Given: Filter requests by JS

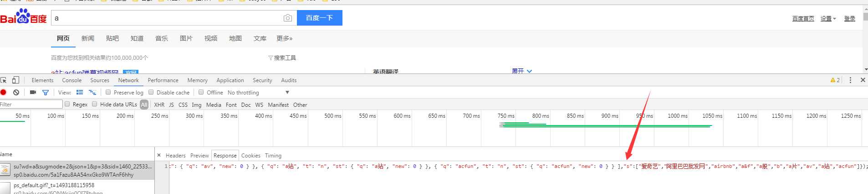Looking at the screenshot, I should (171, 105).
